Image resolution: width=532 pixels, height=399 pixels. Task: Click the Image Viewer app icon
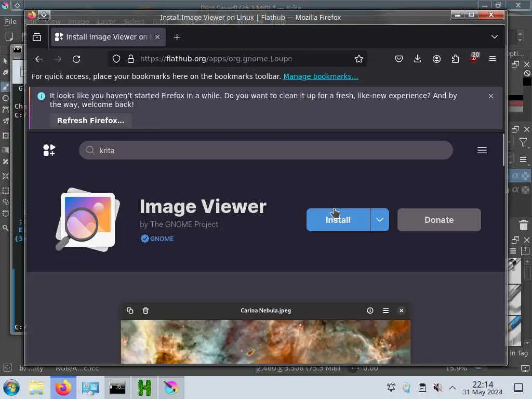pos(88,220)
